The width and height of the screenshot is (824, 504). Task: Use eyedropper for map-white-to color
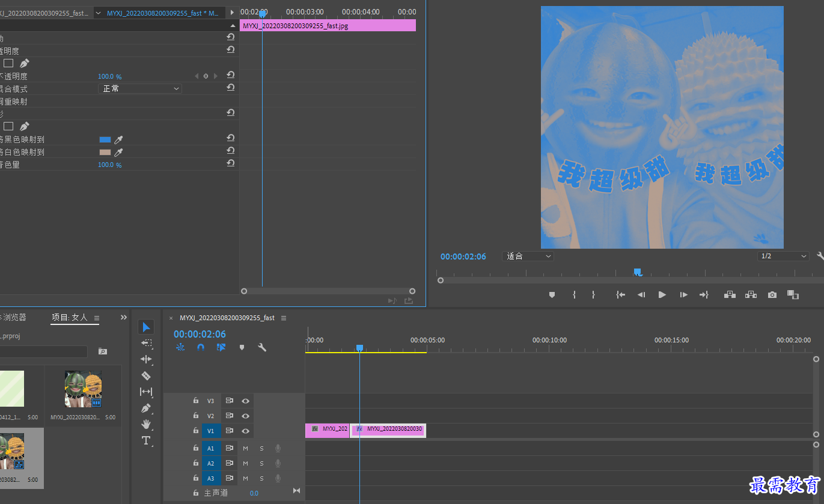click(119, 152)
